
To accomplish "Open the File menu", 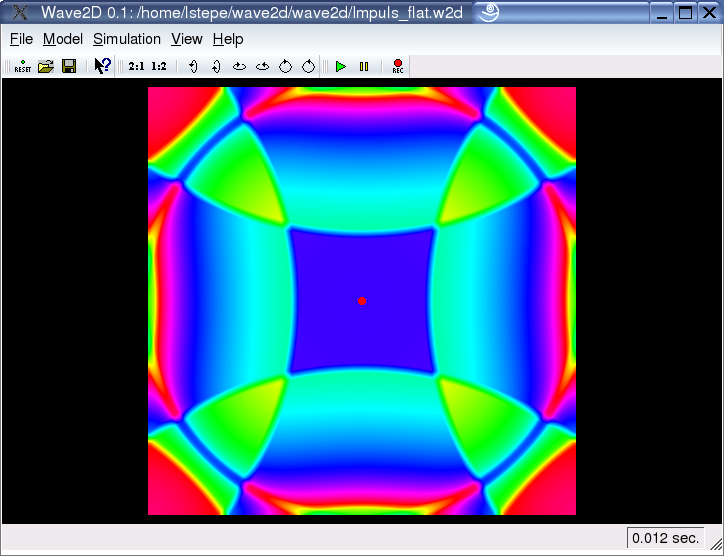I will pos(21,39).
